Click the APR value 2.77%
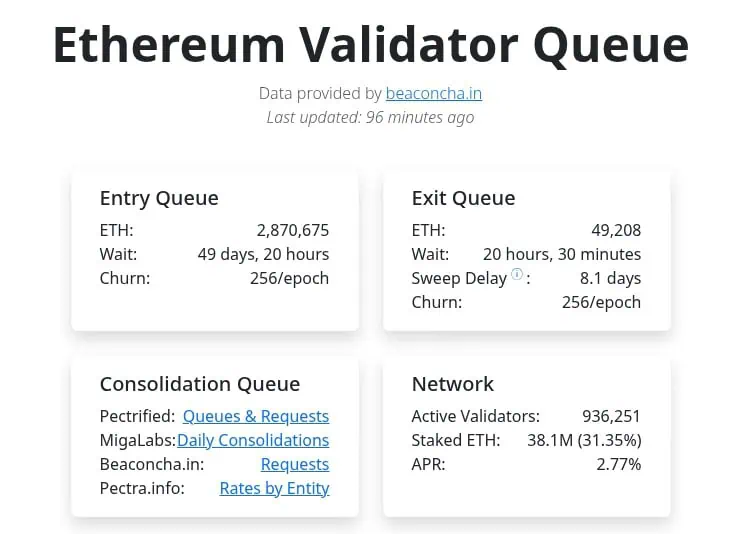This screenshot has width=749, height=534. pos(618,464)
